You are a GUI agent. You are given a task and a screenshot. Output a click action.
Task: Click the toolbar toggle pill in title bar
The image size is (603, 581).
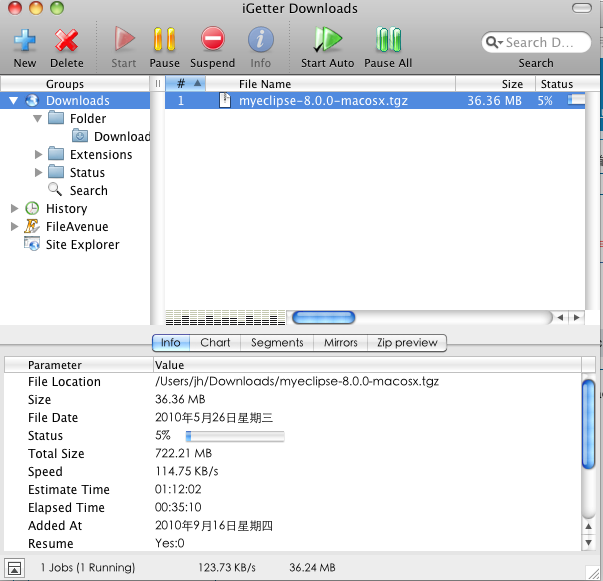click(x=582, y=8)
